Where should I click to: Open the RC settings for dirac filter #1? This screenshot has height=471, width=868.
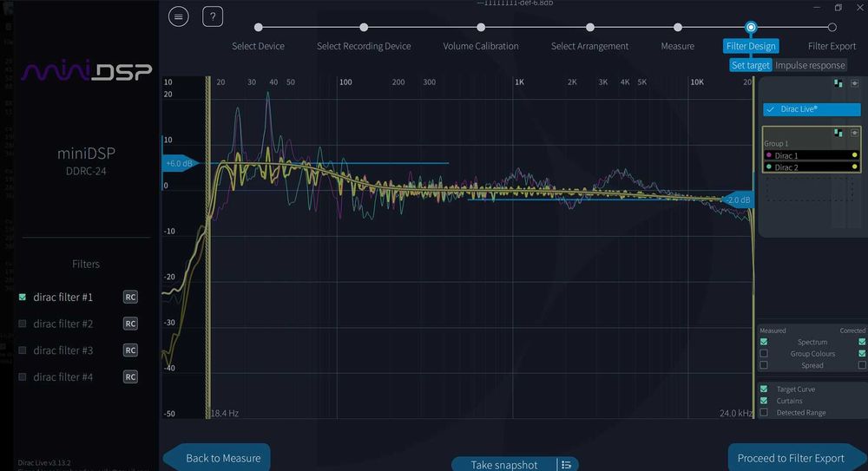coord(130,298)
